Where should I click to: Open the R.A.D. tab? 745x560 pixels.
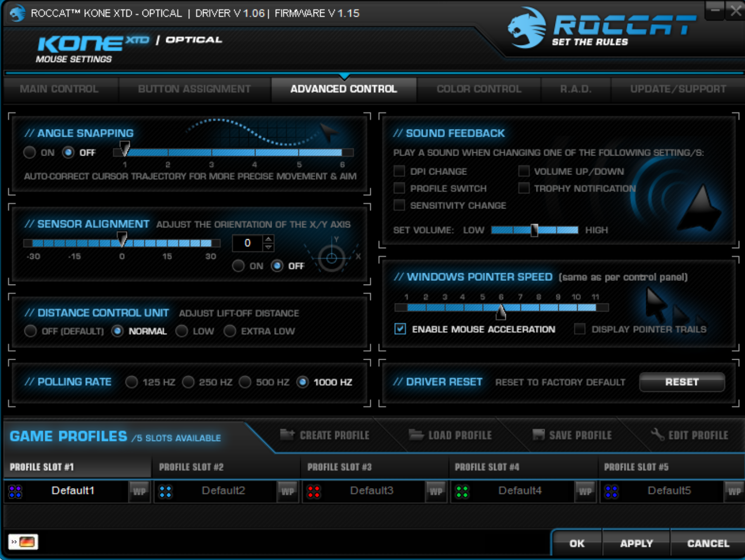pyautogui.click(x=576, y=89)
